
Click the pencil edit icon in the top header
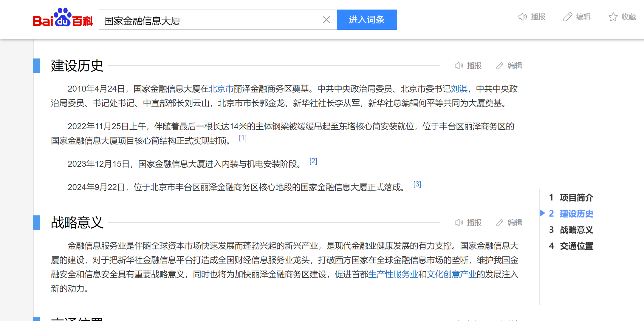click(x=568, y=17)
